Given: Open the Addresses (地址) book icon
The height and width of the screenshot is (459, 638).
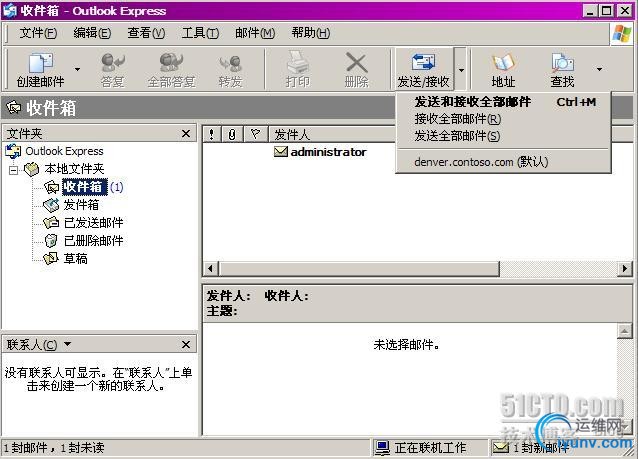Looking at the screenshot, I should (503, 70).
